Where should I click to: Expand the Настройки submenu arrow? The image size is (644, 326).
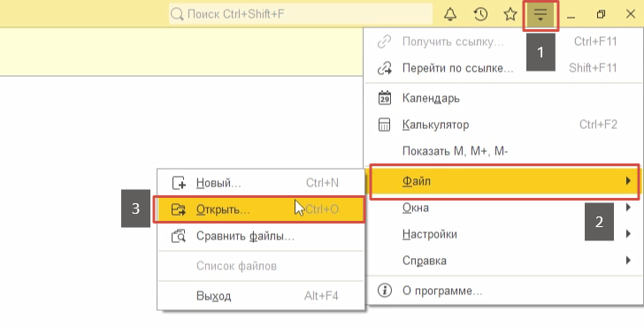628,234
